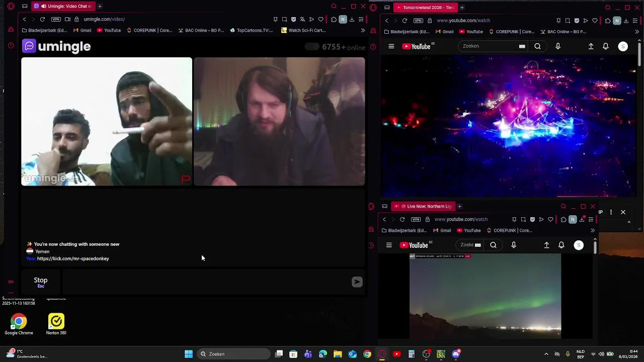Take snapshot in the Umingle window toolbar
Screen dimensions: 644x362
[284, 19]
